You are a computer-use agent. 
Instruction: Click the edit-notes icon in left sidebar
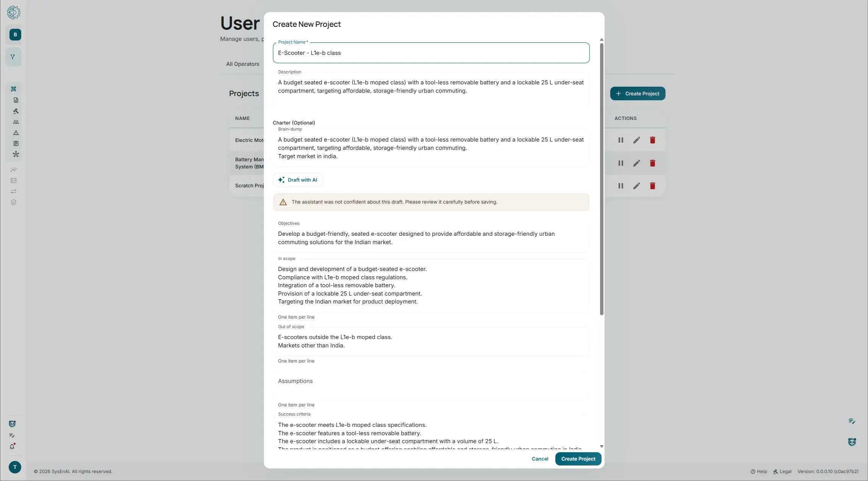tap(12, 436)
